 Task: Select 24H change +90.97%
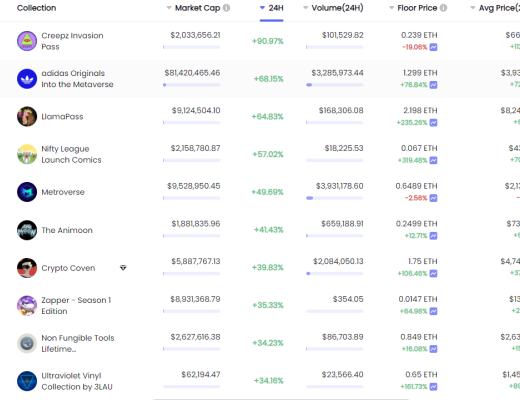(268, 41)
